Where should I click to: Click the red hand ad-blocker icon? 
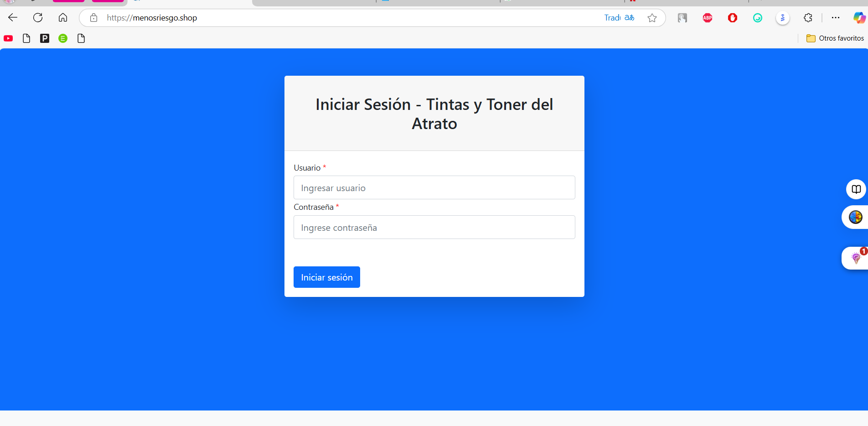pos(733,18)
